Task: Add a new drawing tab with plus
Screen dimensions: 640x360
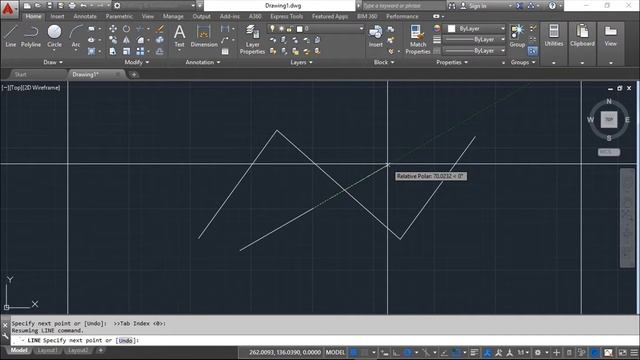Action: click(134, 74)
